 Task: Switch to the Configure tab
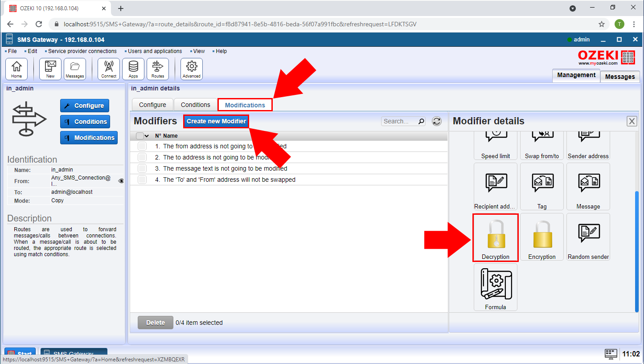coord(152,105)
